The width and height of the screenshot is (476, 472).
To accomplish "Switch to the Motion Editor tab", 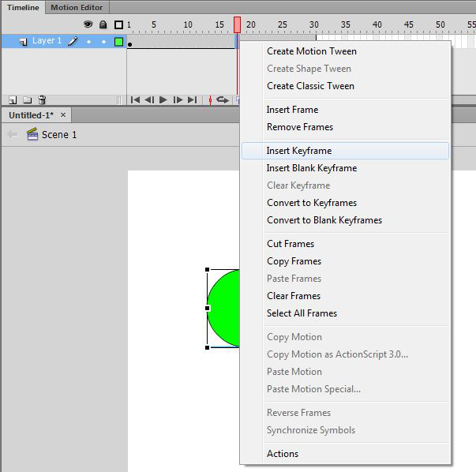I will tap(77, 7).
